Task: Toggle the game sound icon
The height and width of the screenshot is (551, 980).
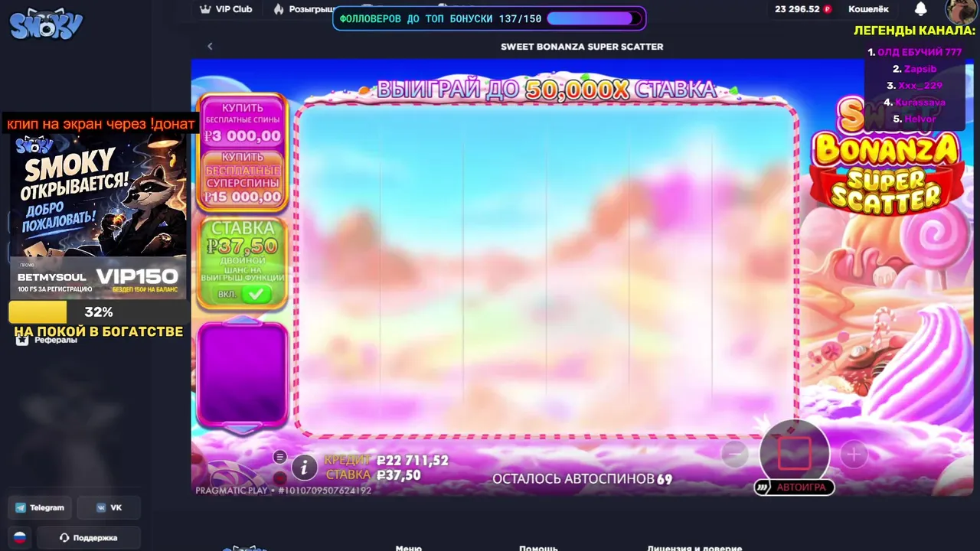Action: [x=280, y=478]
